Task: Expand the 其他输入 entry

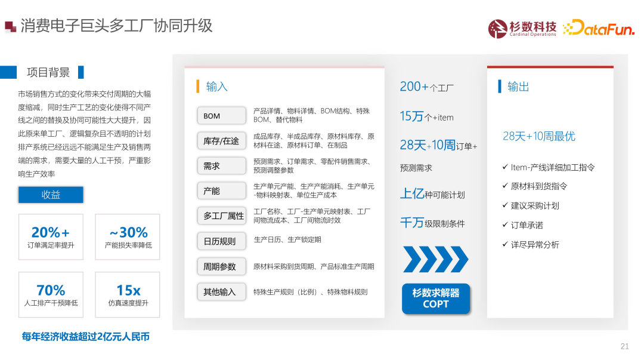Action: [x=221, y=292]
